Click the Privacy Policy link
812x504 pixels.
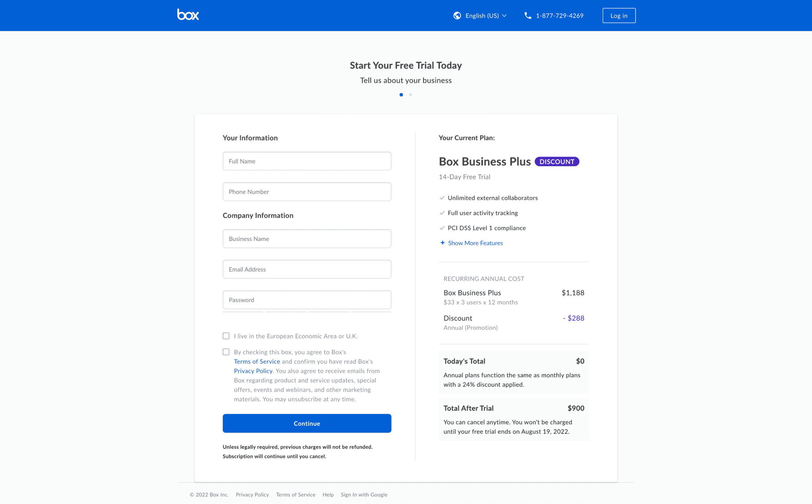(253, 370)
